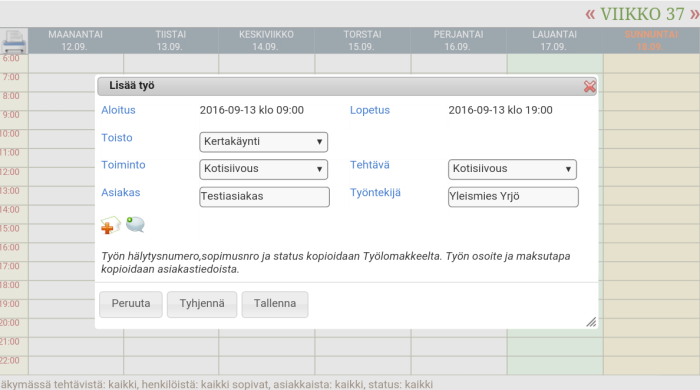Click the Toiminto label
700x390 pixels.
pyautogui.click(x=123, y=165)
